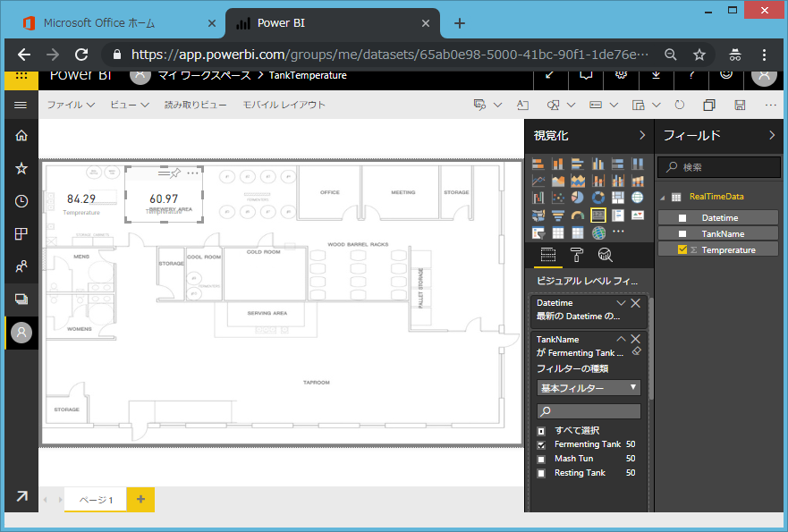The height and width of the screenshot is (532, 788).
Task: Open the ファイル menu
Action: point(71,105)
